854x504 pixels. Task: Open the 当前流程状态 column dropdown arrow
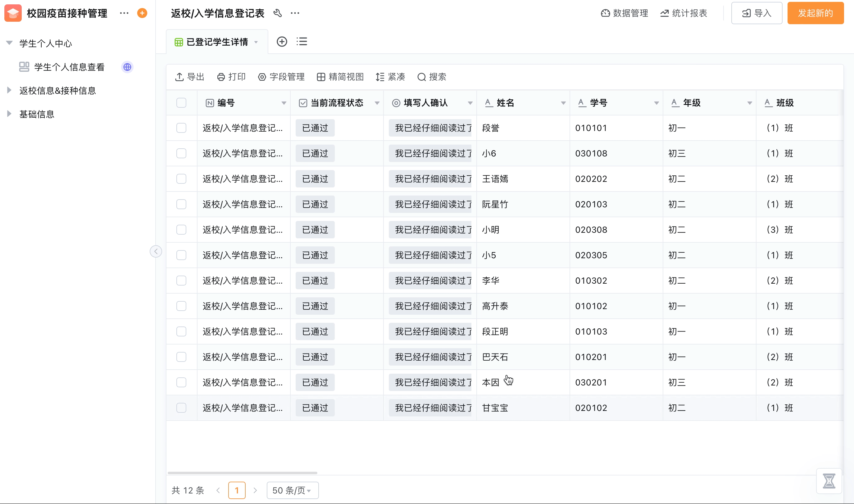377,103
